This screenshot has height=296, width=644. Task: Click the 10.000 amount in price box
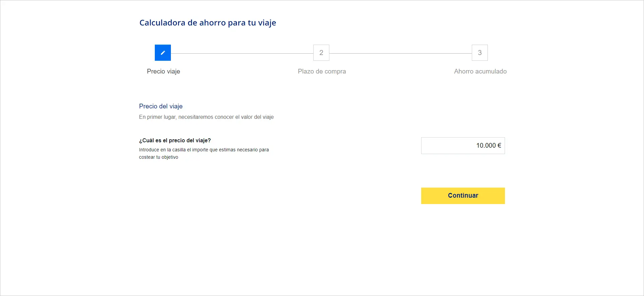coord(486,146)
